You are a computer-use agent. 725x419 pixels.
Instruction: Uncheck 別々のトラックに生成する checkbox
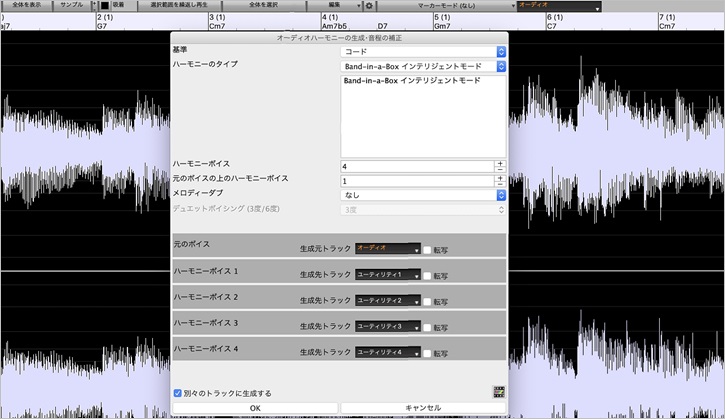point(178,393)
